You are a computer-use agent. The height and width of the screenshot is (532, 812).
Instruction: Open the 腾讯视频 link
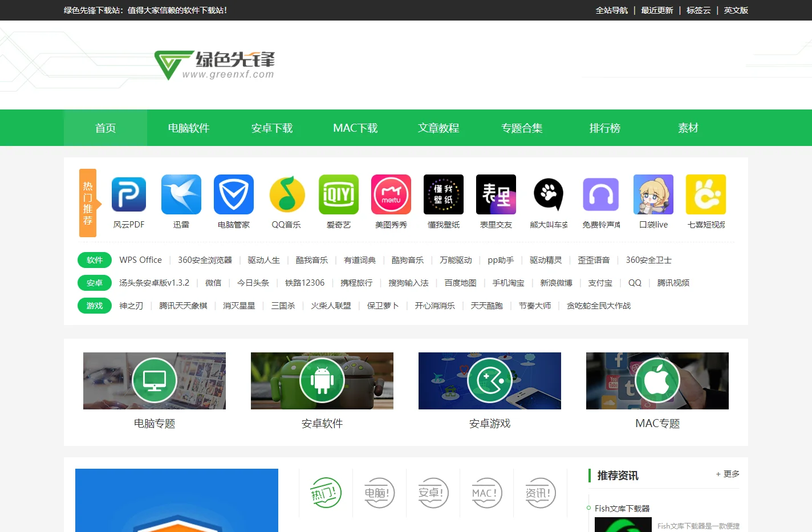coord(673,283)
